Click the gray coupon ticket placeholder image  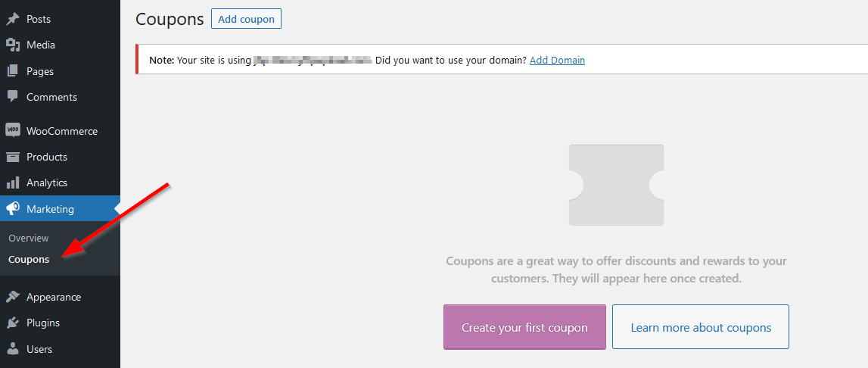click(x=616, y=185)
